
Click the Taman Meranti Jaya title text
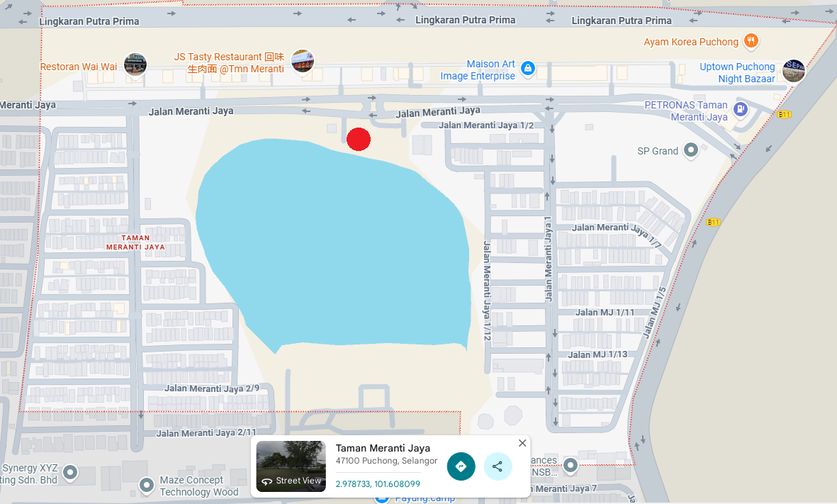tap(383, 448)
